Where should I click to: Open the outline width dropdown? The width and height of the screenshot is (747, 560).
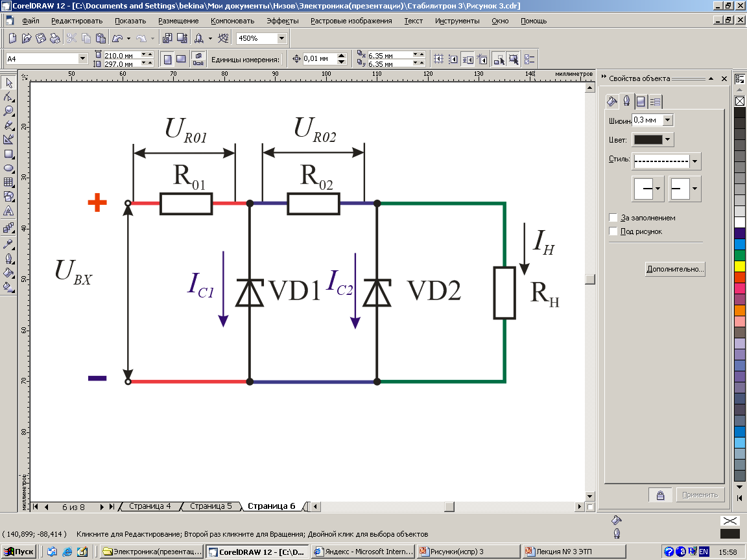tap(668, 120)
